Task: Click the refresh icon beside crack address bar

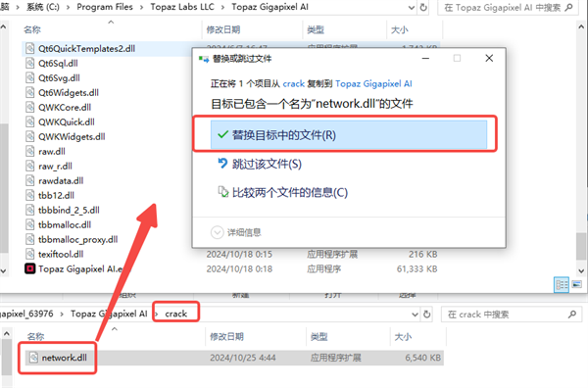Action: pos(426,315)
